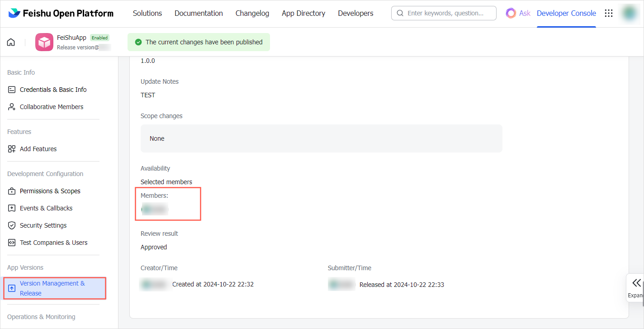The image size is (644, 329).
Task: Expand panel with double-chevron icon
Action: coord(636,283)
